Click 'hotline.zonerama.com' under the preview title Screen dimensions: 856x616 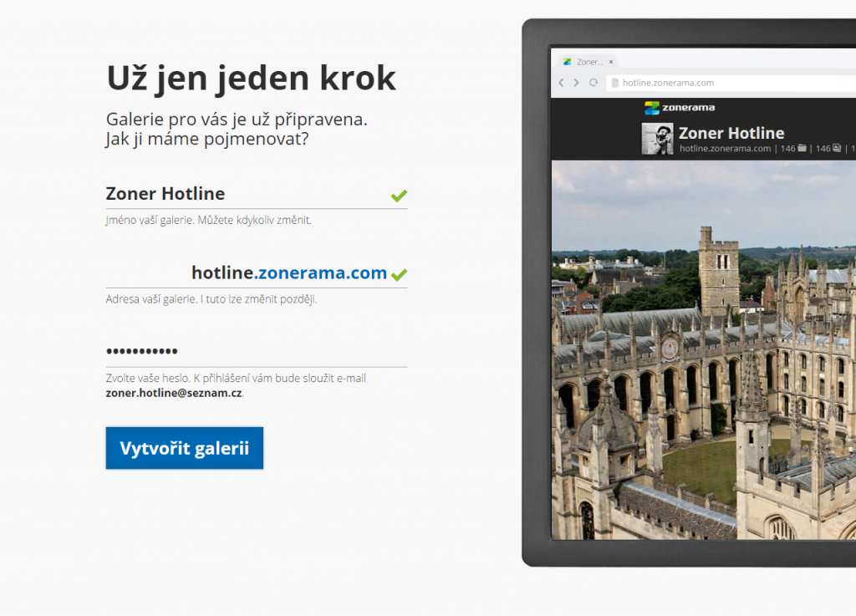tap(725, 149)
